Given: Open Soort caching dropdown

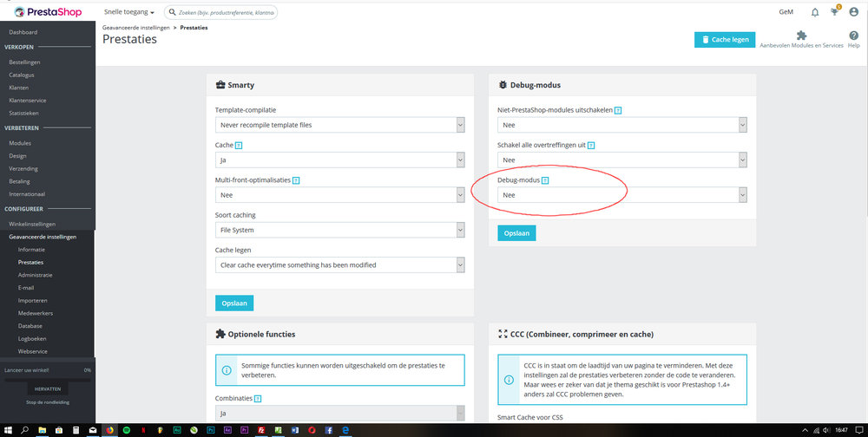Looking at the screenshot, I should 340,230.
